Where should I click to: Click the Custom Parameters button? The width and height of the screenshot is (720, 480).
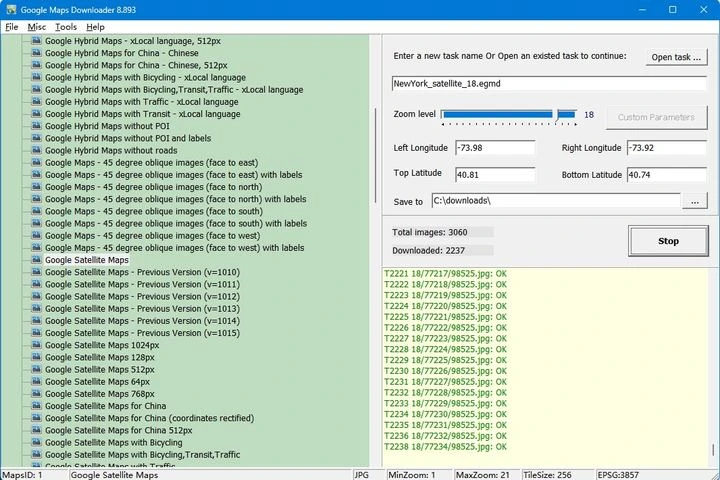[x=656, y=117]
